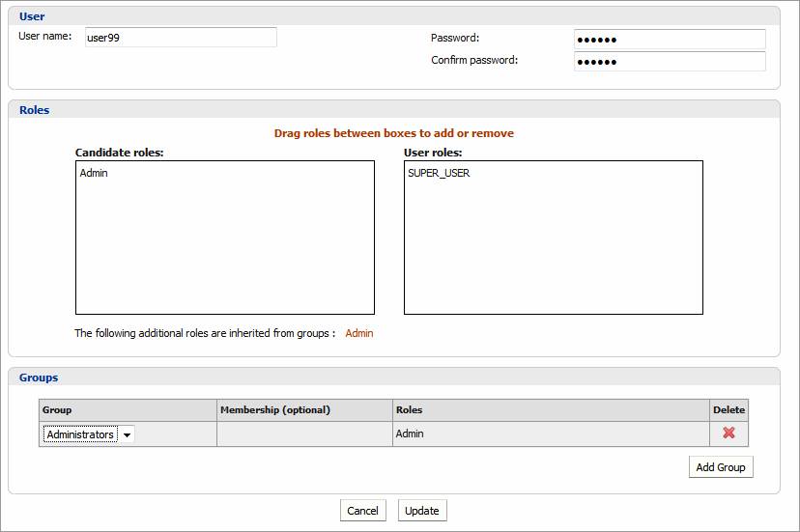Click the Add Group button

point(721,467)
